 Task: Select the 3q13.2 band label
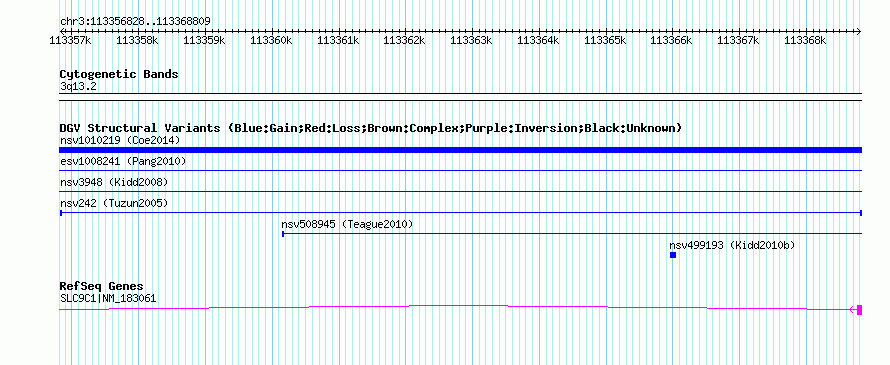coord(78,86)
